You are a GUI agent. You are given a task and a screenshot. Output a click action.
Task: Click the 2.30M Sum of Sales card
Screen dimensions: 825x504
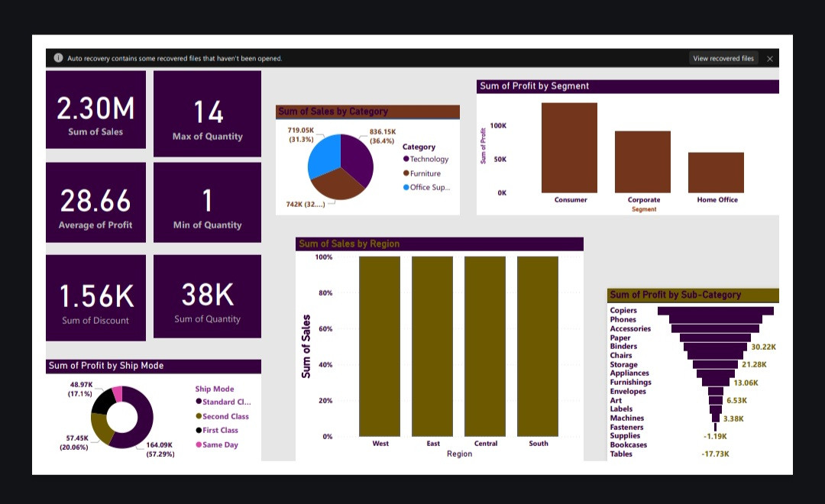click(x=95, y=110)
